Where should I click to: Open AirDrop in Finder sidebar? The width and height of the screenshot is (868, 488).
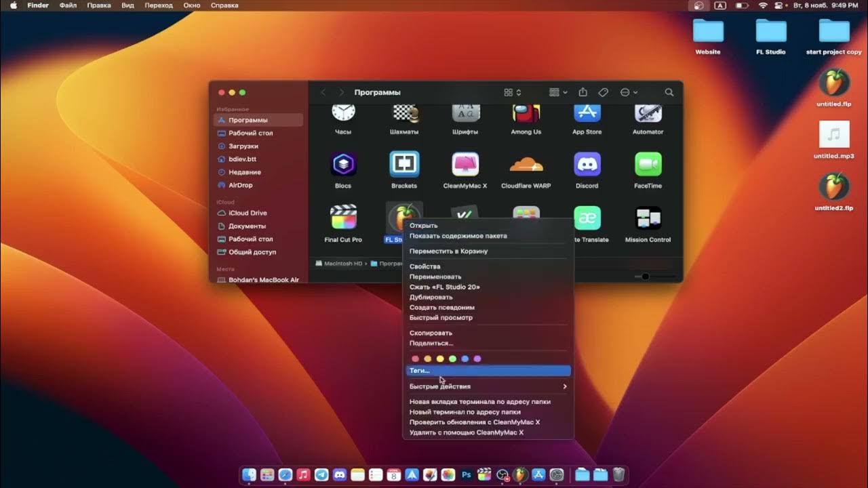point(258,185)
